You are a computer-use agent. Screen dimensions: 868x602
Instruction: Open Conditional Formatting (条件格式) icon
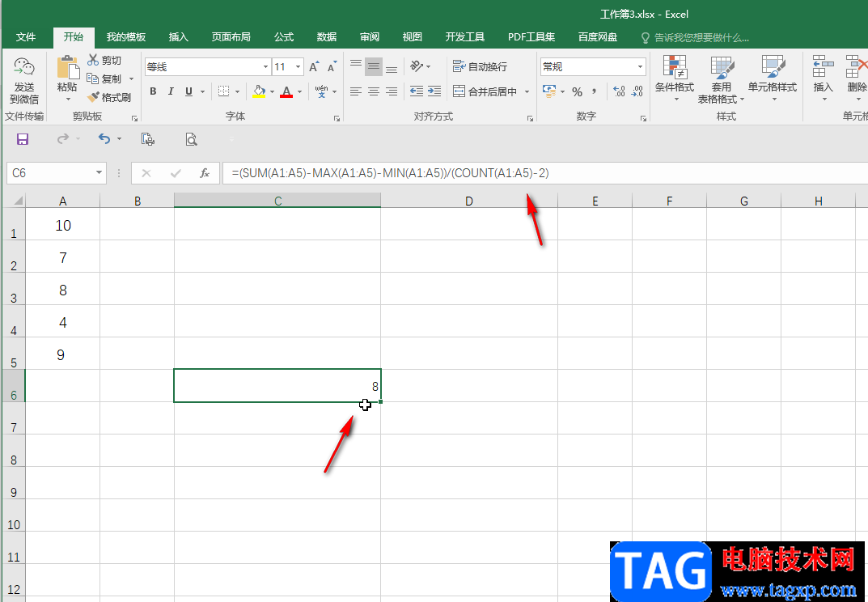click(675, 67)
